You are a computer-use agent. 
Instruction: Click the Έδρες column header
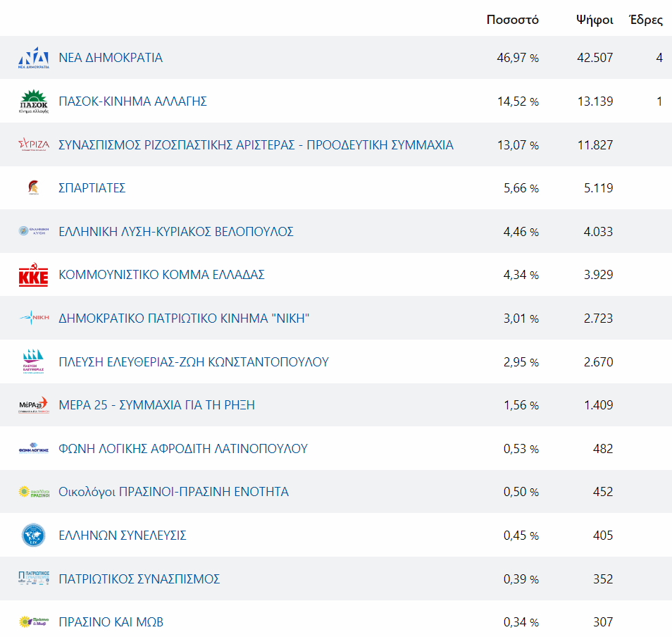pyautogui.click(x=646, y=20)
